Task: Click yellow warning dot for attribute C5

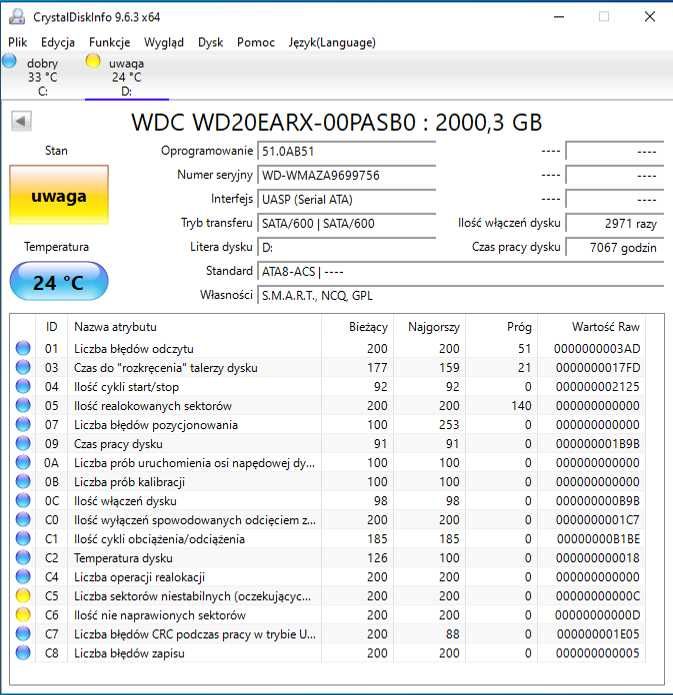Action: point(23,596)
